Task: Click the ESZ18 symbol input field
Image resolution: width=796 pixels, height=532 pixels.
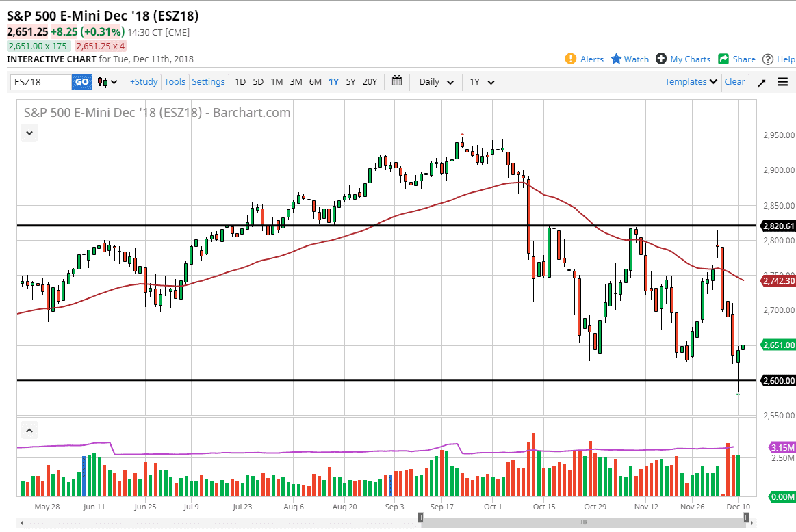Action: pyautogui.click(x=38, y=81)
